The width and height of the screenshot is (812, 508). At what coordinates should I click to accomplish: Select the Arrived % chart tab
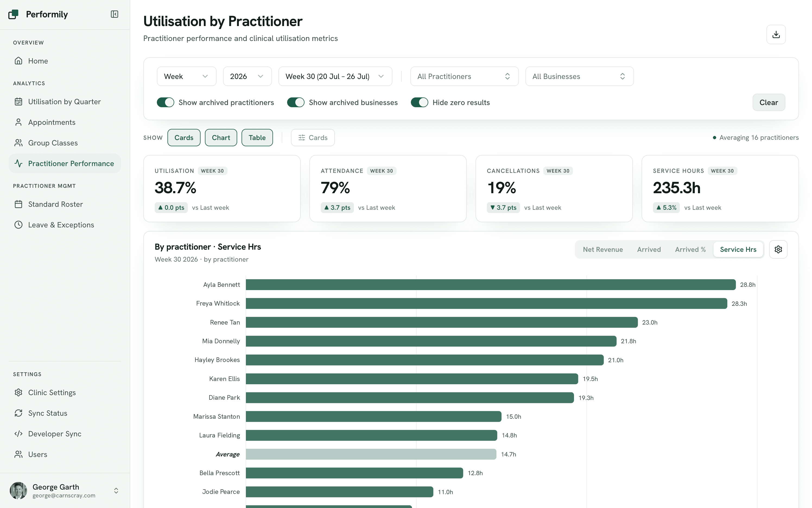click(x=690, y=249)
